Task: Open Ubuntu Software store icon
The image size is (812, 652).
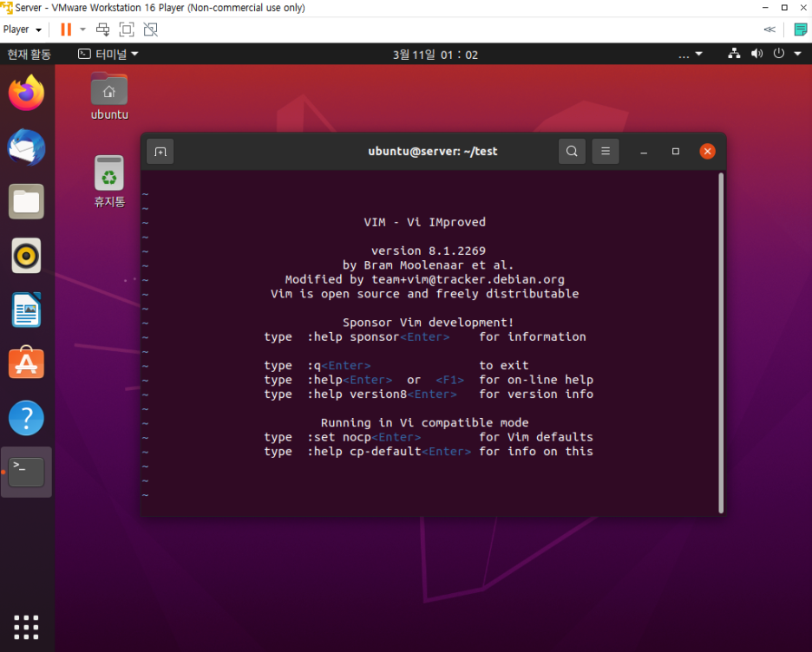Action: (x=26, y=362)
